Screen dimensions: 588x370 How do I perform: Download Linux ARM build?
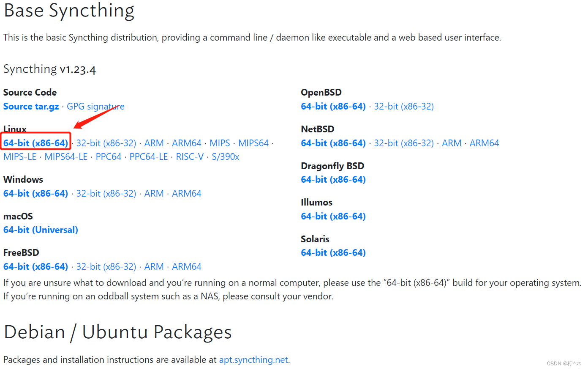click(154, 143)
